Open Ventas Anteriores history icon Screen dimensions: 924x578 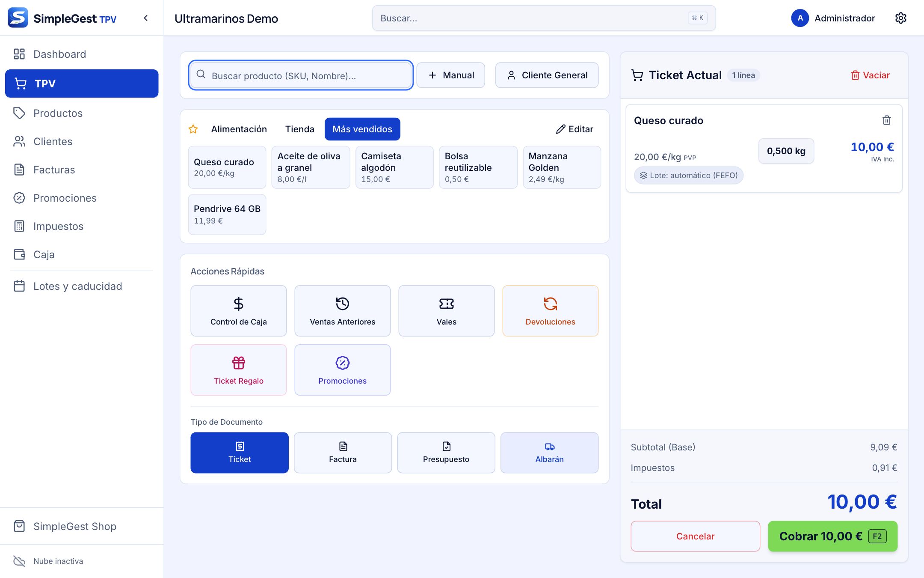coord(342,311)
